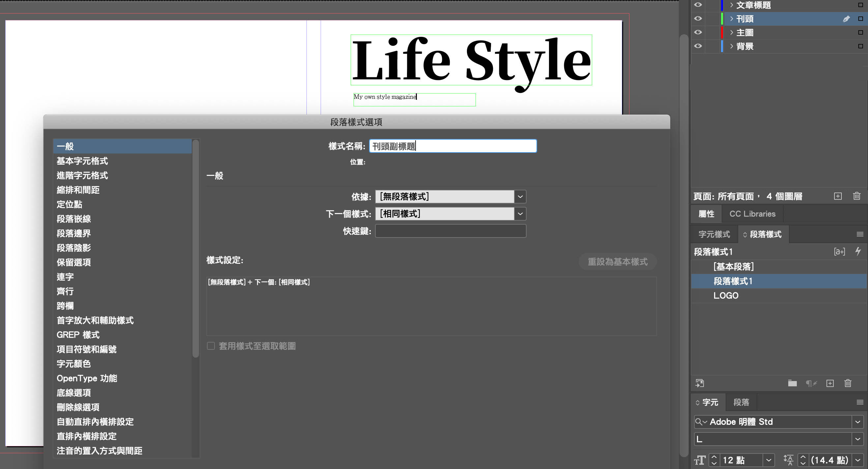Screen dimensions: 868x469
Task: Click the clear overrides icon in 段落樣式 panel
Action: pyautogui.click(x=811, y=383)
